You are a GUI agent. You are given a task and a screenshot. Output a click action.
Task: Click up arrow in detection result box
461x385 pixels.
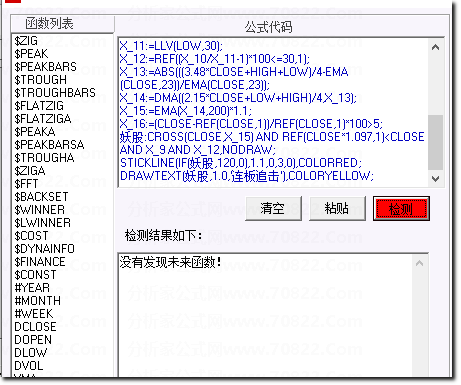tap(420, 263)
